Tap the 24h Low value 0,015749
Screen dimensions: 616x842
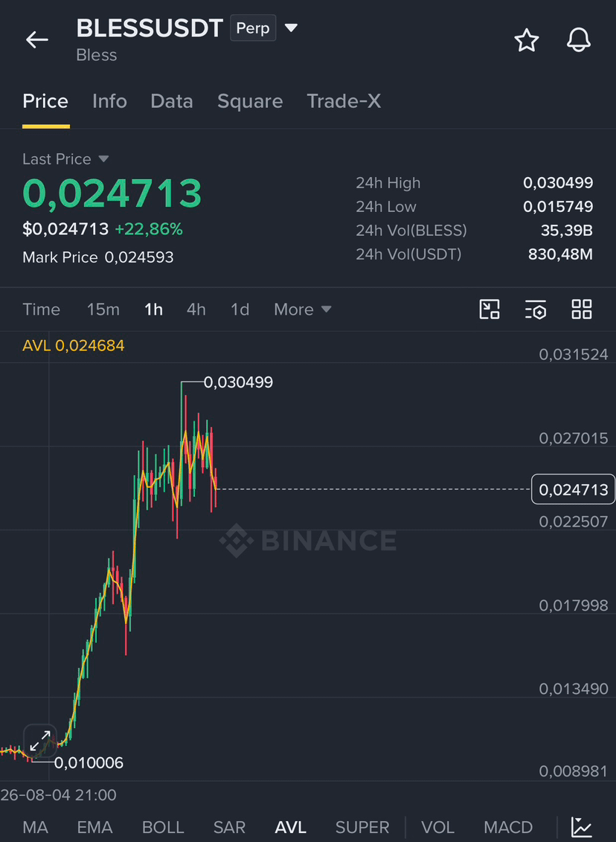click(x=558, y=206)
